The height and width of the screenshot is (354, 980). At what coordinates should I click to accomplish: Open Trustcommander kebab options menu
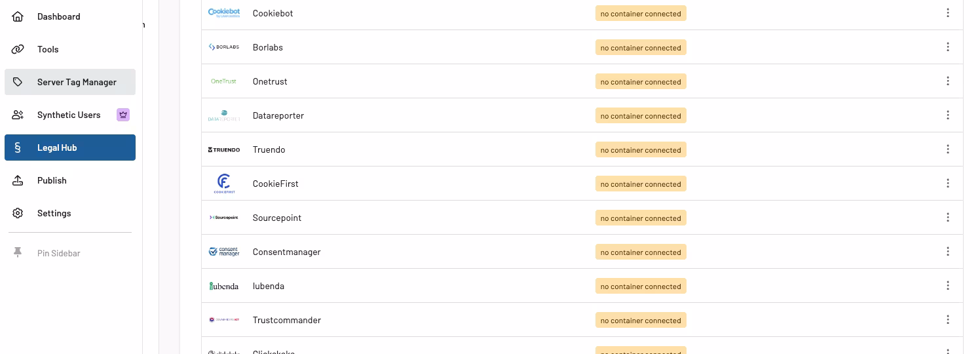pyautogui.click(x=947, y=320)
